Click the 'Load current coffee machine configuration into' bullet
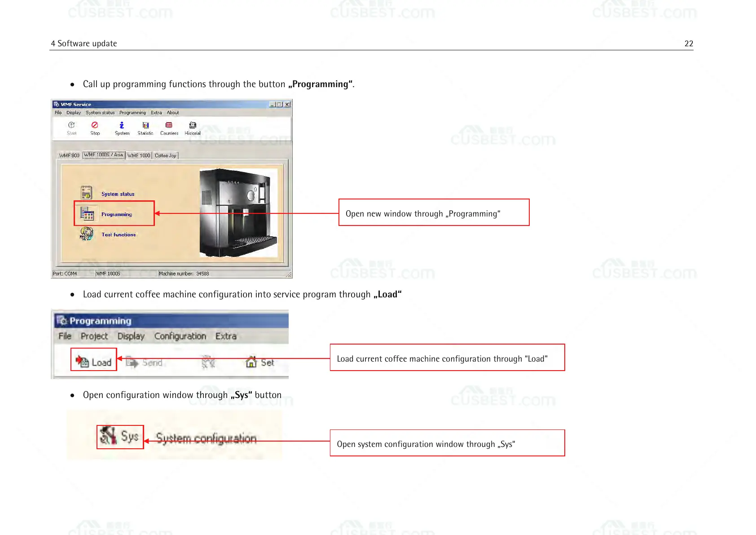 coord(242,294)
